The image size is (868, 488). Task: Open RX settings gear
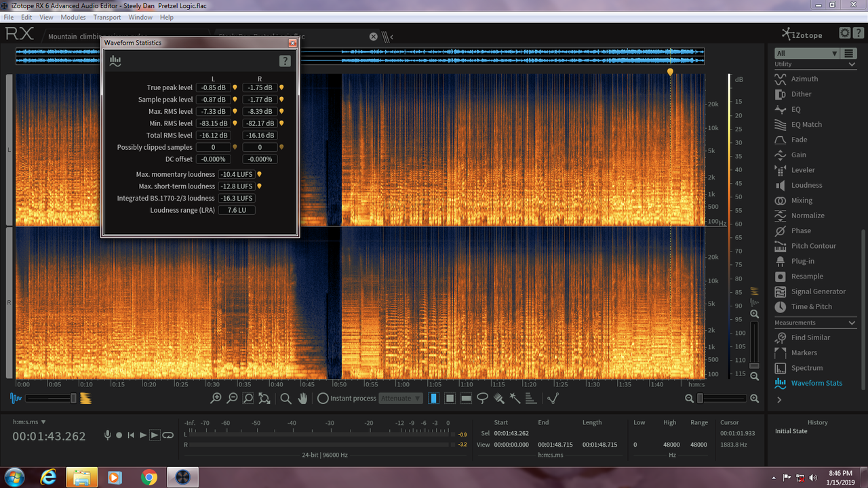point(845,33)
